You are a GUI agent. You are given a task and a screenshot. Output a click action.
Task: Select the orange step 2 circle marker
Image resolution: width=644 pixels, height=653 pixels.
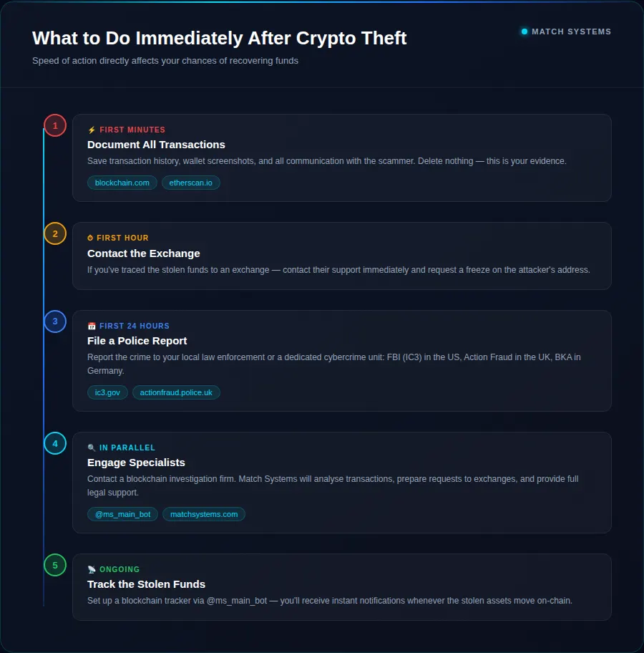pyautogui.click(x=55, y=233)
